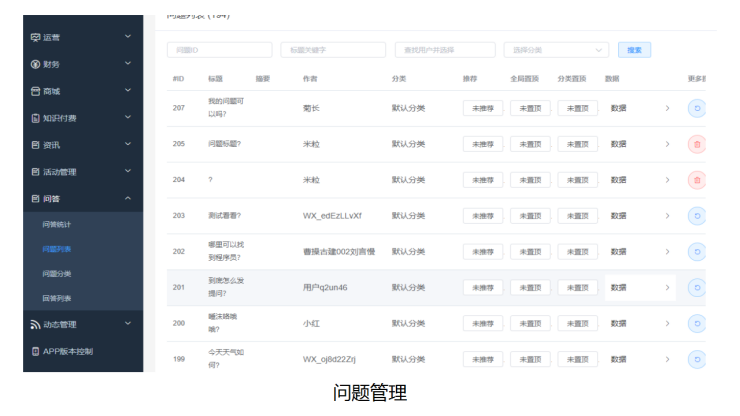Click 数据 link in row 202
The width and height of the screenshot is (740, 416).
(x=618, y=252)
